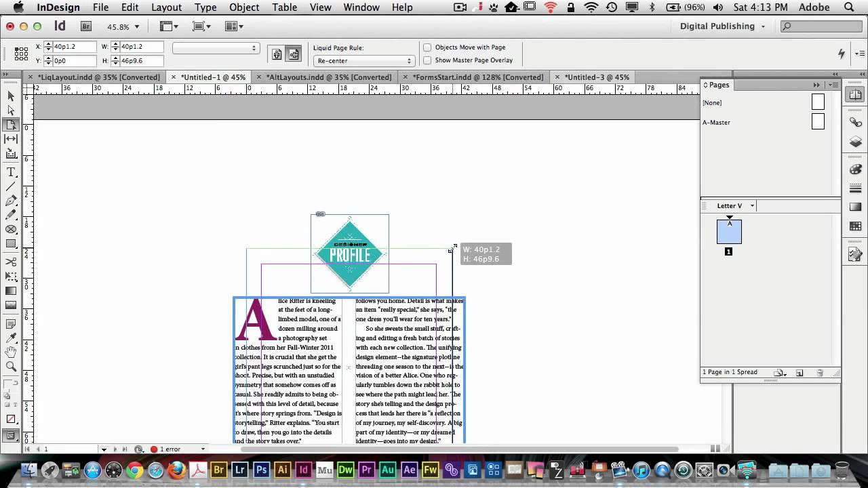The height and width of the screenshot is (488, 868).
Task: Switch to the LiqLayout.indd document tab
Action: 99,77
